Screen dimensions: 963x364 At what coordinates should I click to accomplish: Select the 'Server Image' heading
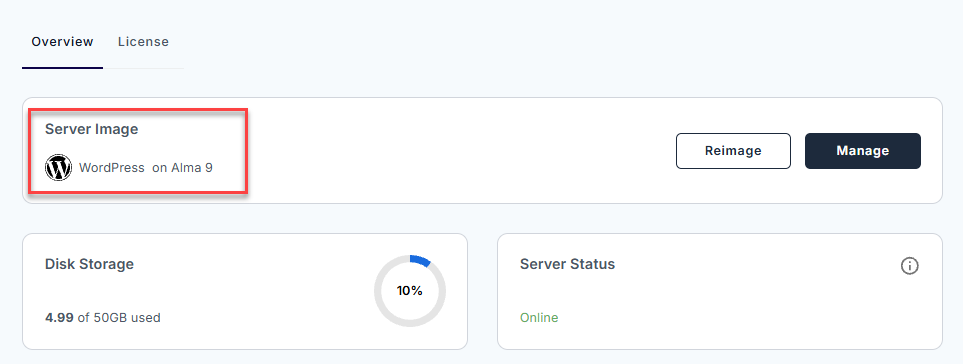92,130
